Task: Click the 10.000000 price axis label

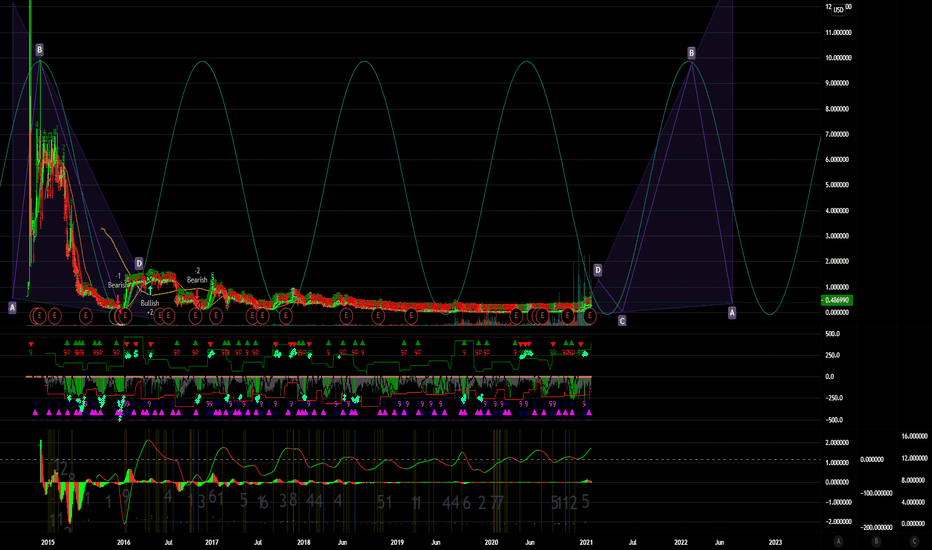Action: point(839,58)
